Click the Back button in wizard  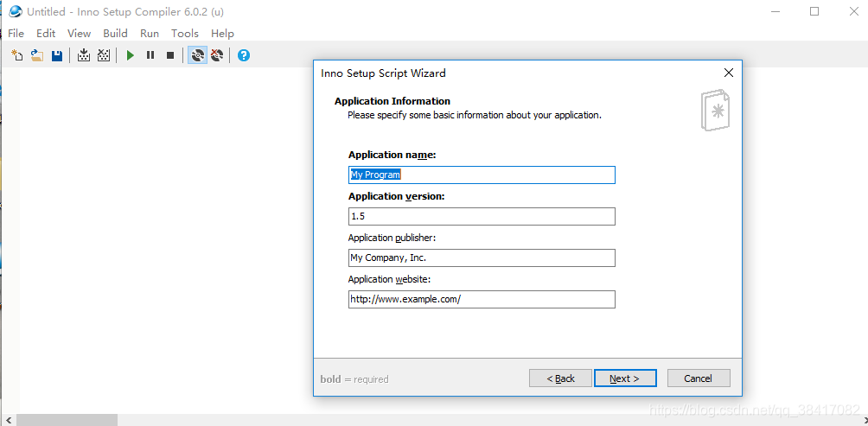click(560, 378)
